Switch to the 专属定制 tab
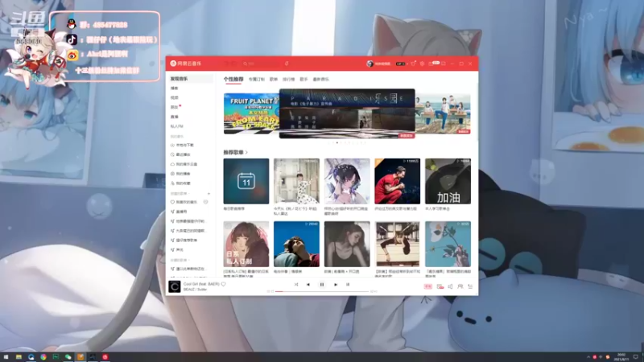The width and height of the screenshot is (644, 362). (x=256, y=79)
